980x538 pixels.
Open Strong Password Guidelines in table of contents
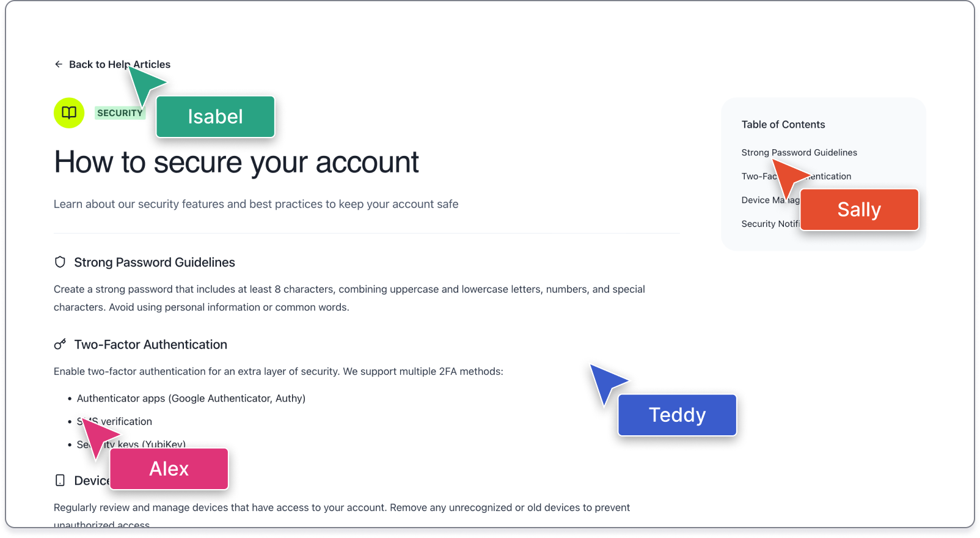[x=799, y=153]
